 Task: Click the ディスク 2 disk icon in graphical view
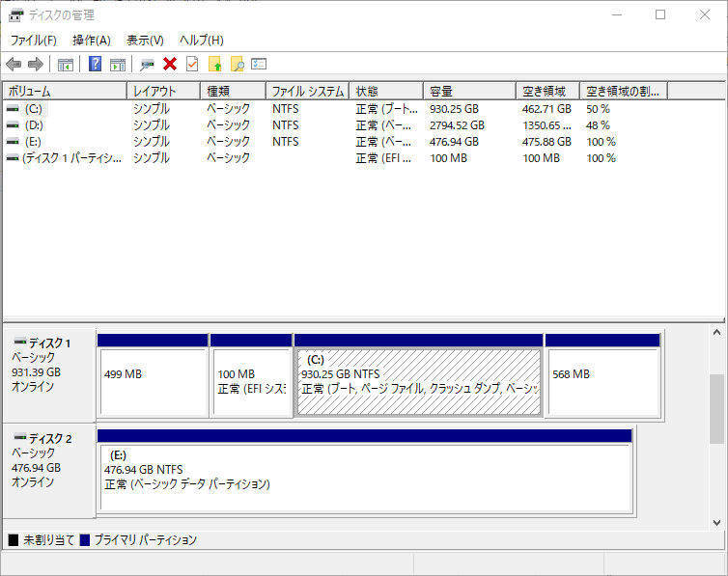pos(20,437)
